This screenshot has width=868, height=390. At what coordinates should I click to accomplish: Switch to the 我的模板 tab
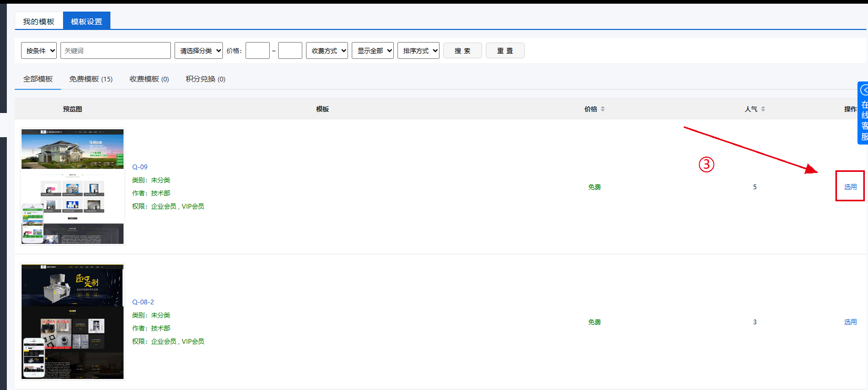[x=38, y=22]
